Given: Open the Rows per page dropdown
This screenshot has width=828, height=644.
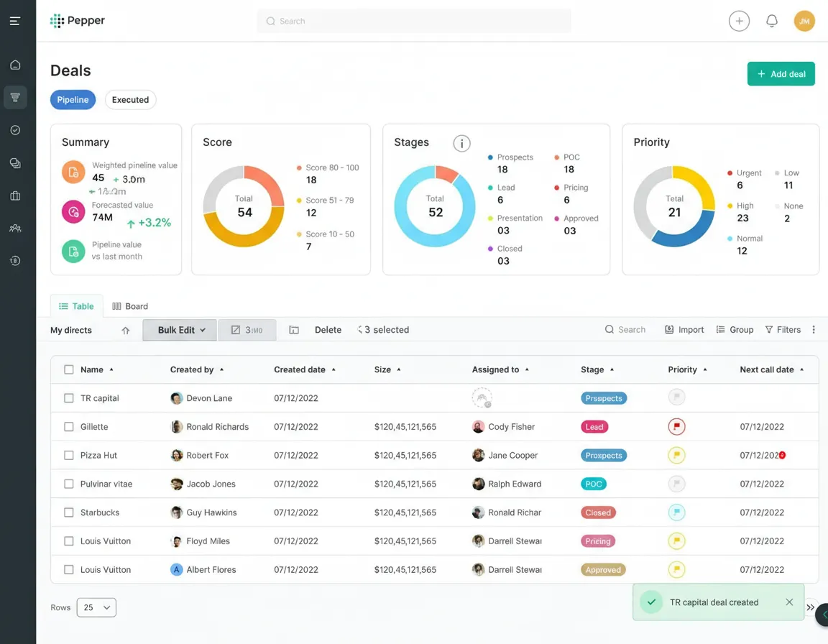Looking at the screenshot, I should point(96,607).
